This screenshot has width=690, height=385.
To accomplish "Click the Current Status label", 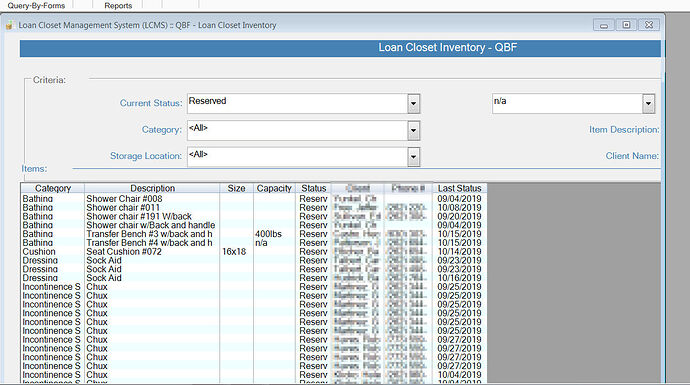I will [x=151, y=103].
